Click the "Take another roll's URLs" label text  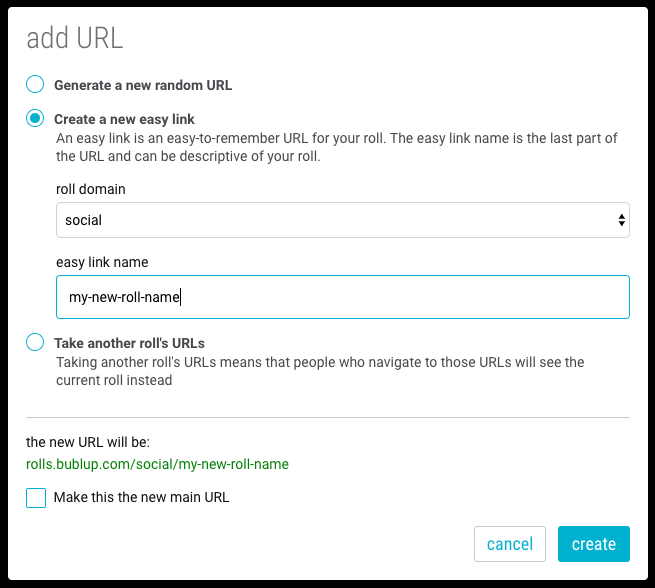129,343
